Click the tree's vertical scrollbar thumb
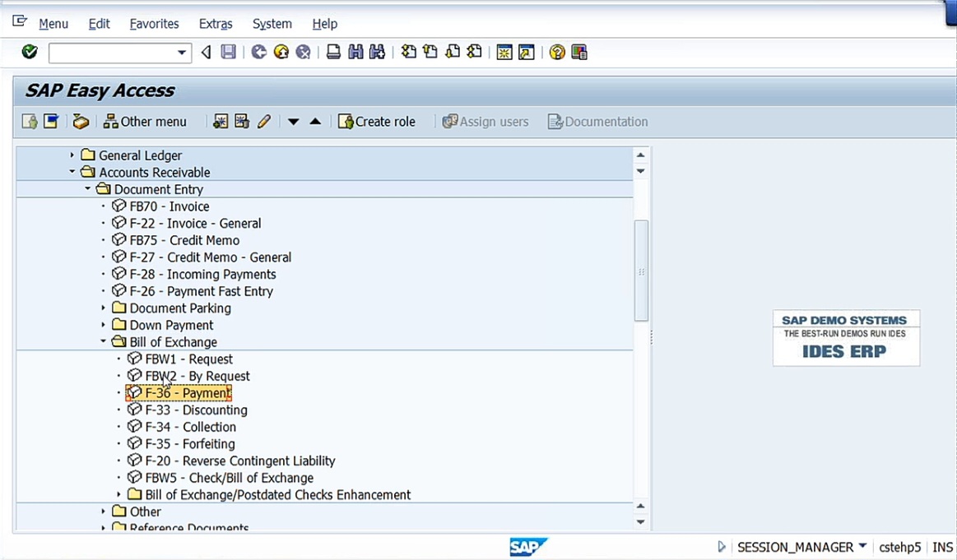The width and height of the screenshot is (957, 560). (x=641, y=271)
